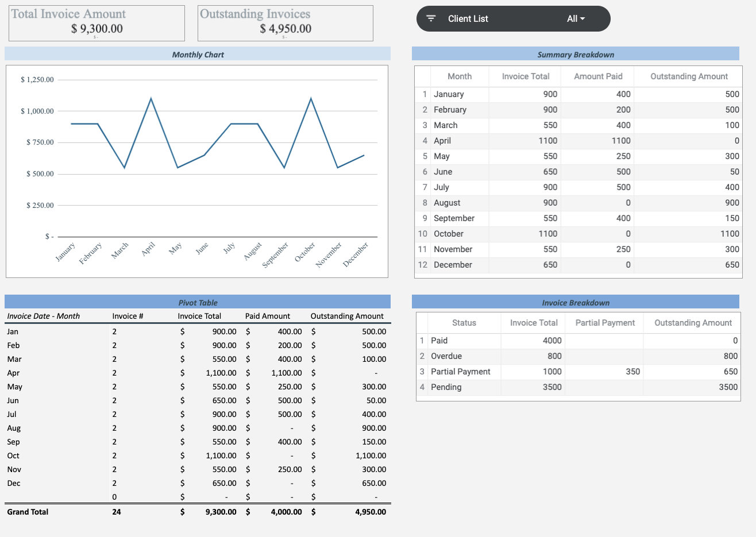The height and width of the screenshot is (537, 756).
Task: Select the Dec row in Pivot Table
Action: (13, 483)
